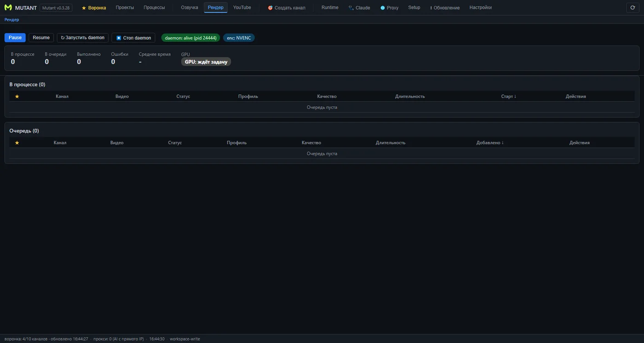Click Запустить daemon button
This screenshot has width=644, height=343.
tap(83, 38)
